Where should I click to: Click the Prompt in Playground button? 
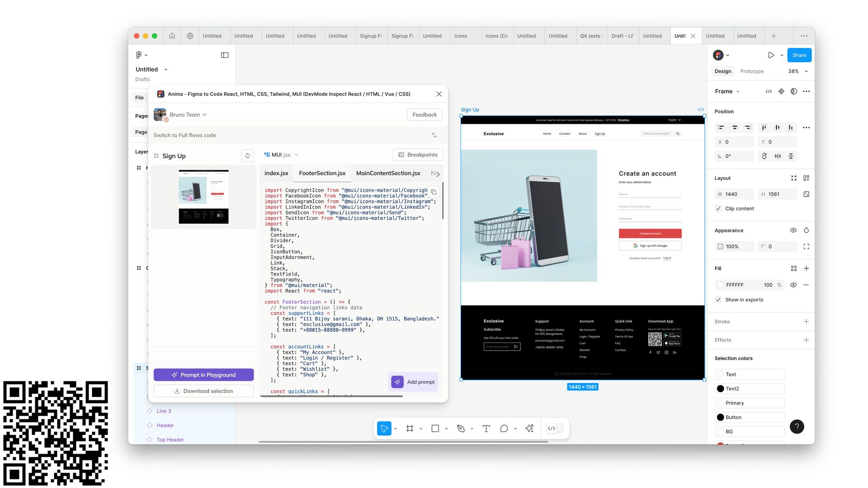pyautogui.click(x=203, y=375)
